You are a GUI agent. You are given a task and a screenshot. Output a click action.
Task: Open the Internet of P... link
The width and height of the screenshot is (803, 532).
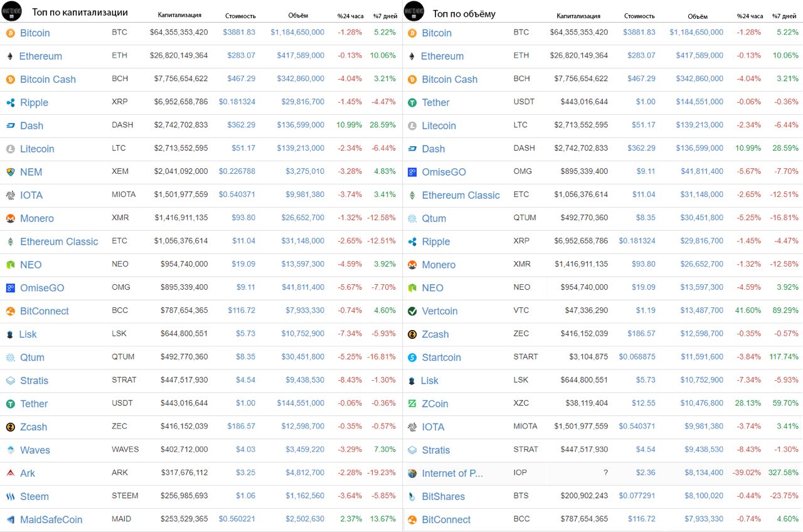tap(452, 474)
